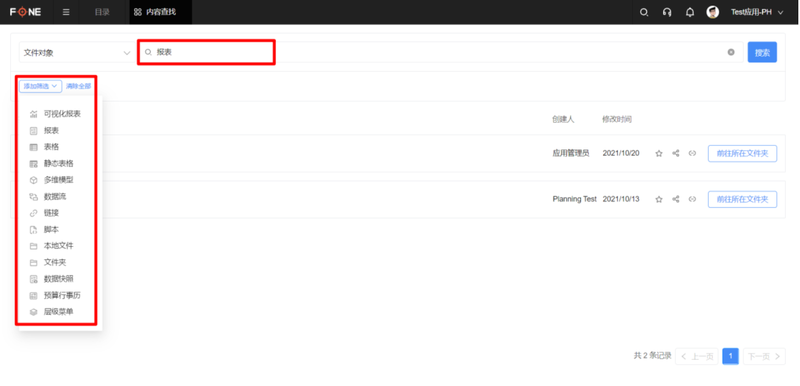The height and width of the screenshot is (386, 800).
Task: Go to previous page 上一页
Action: [697, 356]
